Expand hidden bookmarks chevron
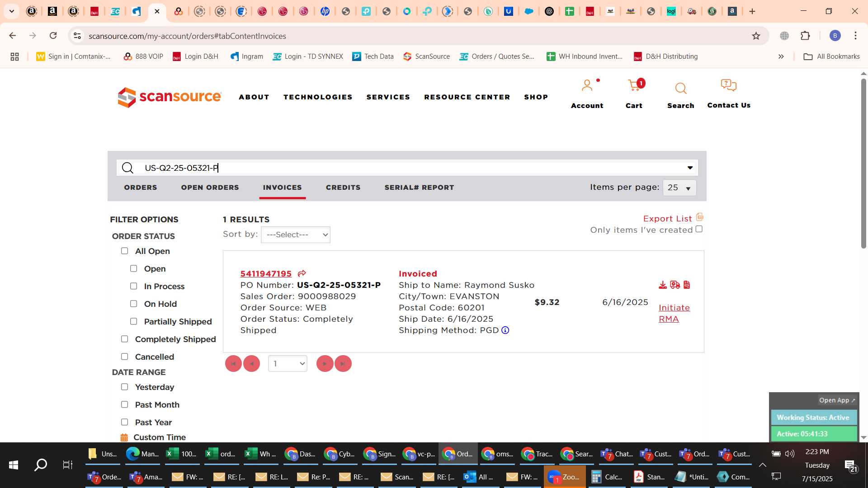Screen dimensions: 868x488 pyautogui.click(x=781, y=56)
